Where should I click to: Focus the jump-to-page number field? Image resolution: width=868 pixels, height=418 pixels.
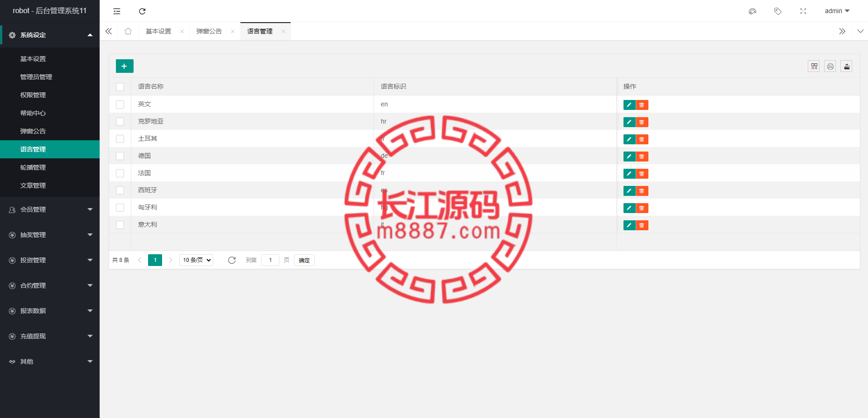pos(270,260)
